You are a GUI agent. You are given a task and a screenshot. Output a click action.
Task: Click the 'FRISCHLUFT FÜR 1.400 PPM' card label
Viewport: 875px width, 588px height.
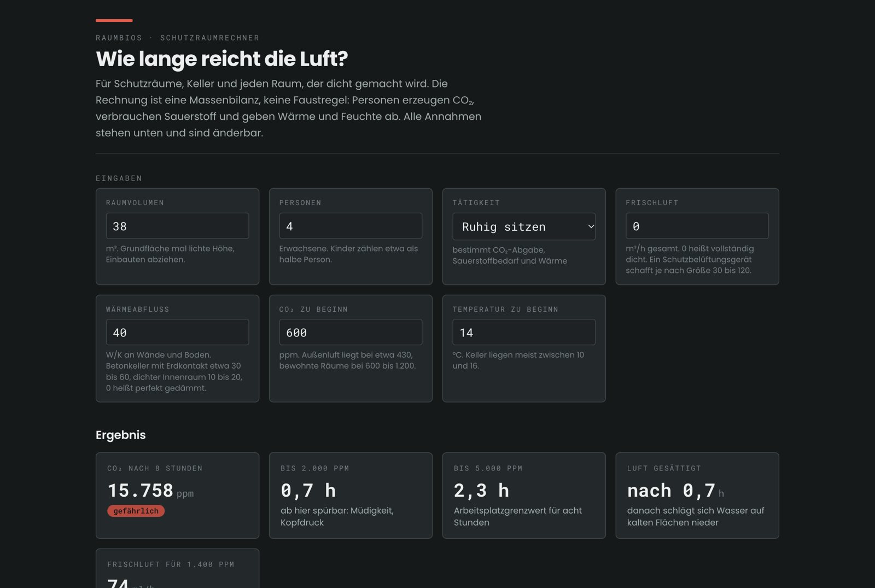[x=171, y=564]
